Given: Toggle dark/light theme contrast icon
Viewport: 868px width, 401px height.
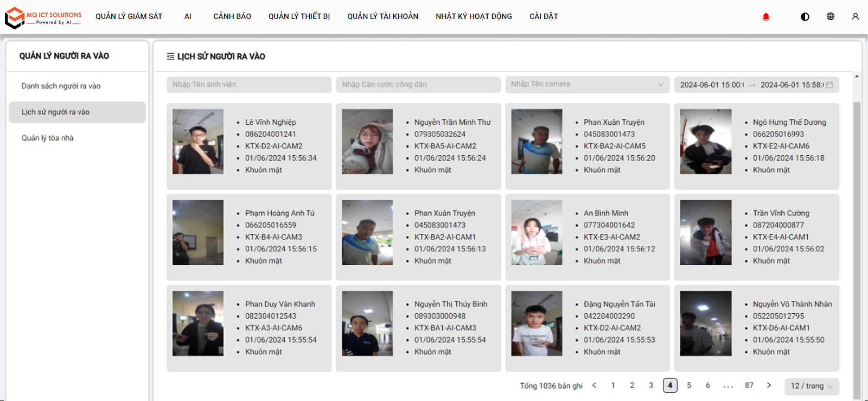Looking at the screenshot, I should pyautogui.click(x=805, y=17).
